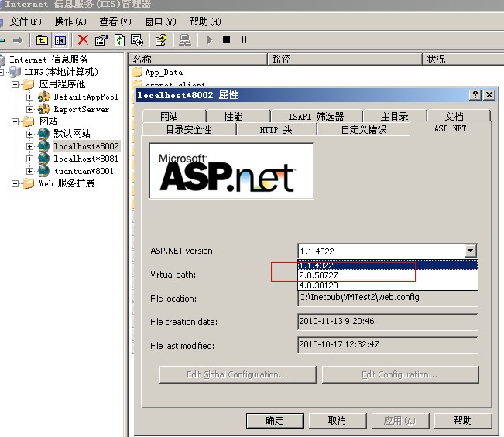
Task: Click the ReportServer gear icon
Action: tap(44, 109)
